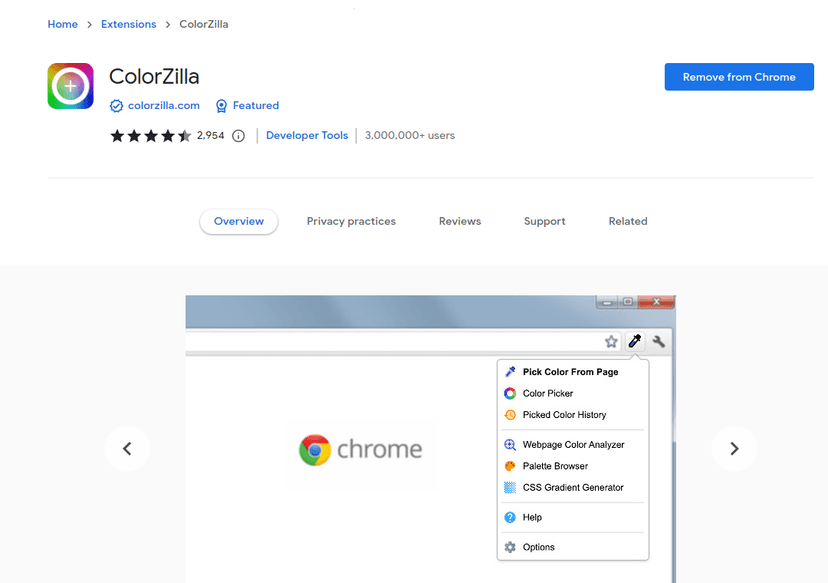This screenshot has height=583, width=828.
Task: Click the Webpage Color Analyzer magnifier icon
Action: click(x=510, y=445)
